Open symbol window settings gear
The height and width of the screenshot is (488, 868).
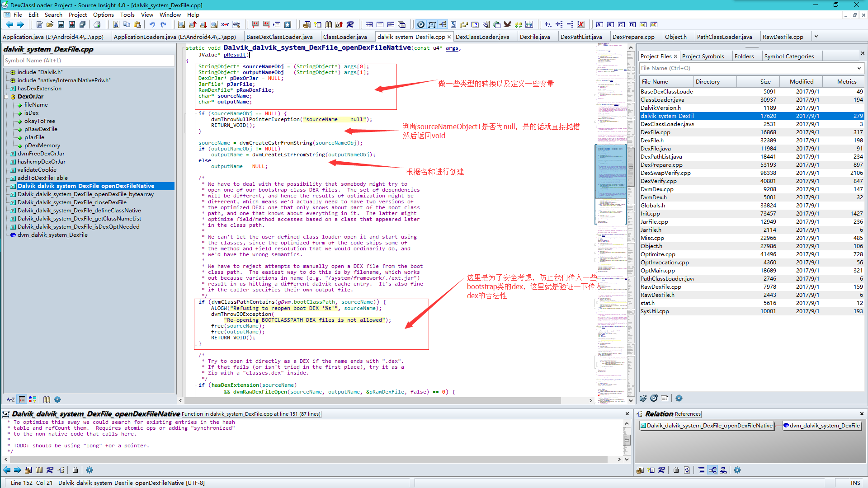click(57, 399)
